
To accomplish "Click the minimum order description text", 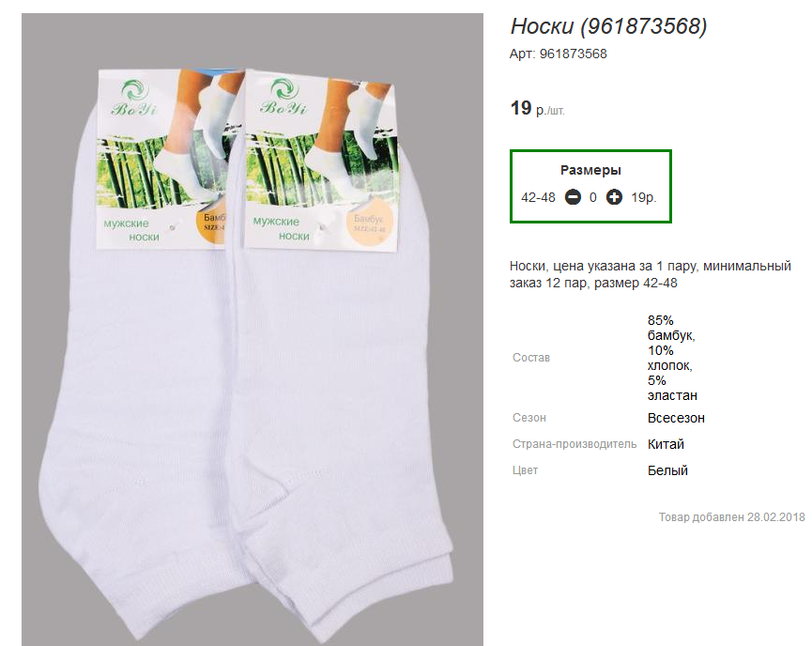I will click(x=650, y=274).
